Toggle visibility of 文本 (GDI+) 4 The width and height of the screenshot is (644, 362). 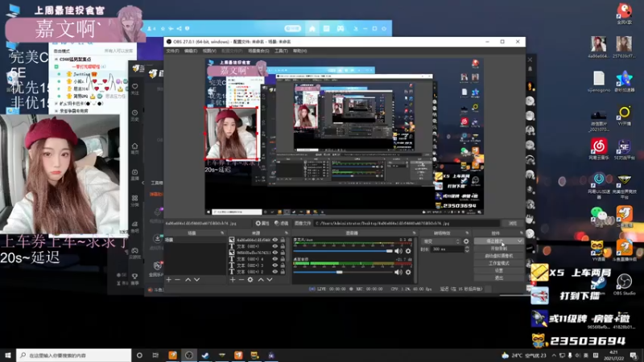(x=275, y=258)
